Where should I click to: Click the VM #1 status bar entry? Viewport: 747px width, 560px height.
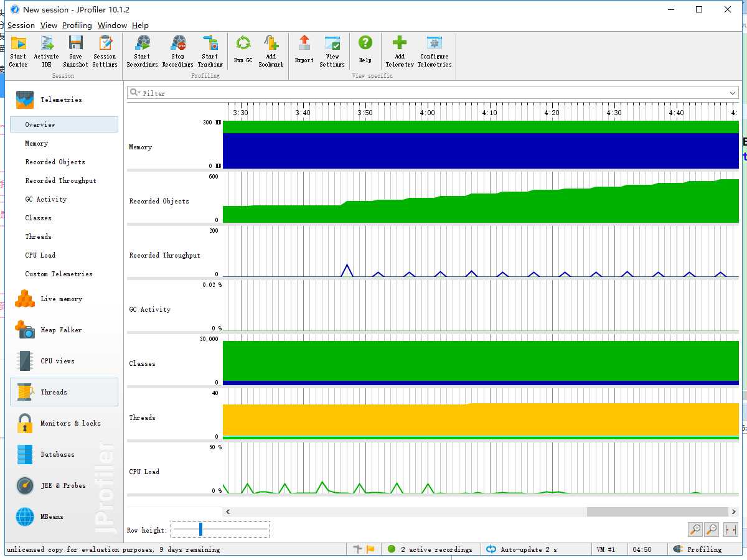606,549
